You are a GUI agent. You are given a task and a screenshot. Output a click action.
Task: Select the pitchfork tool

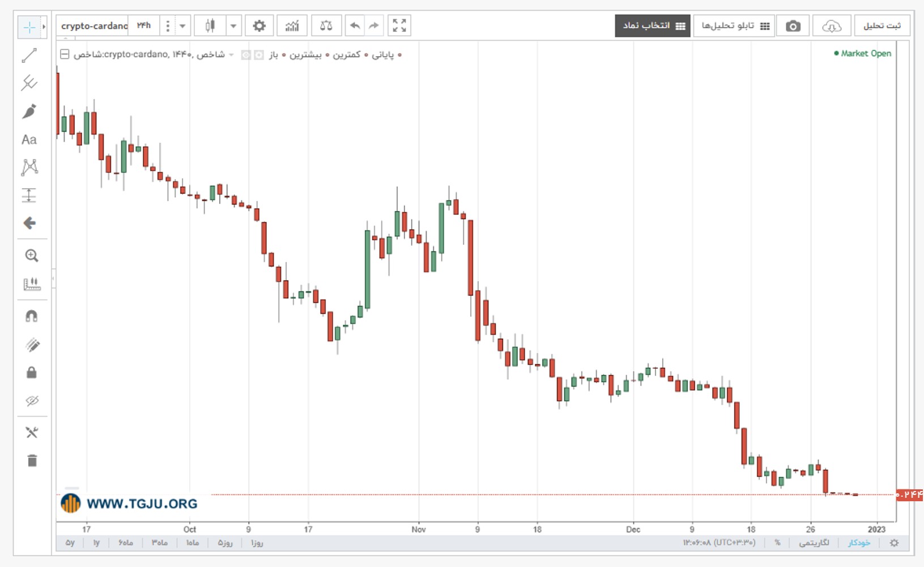[29, 83]
